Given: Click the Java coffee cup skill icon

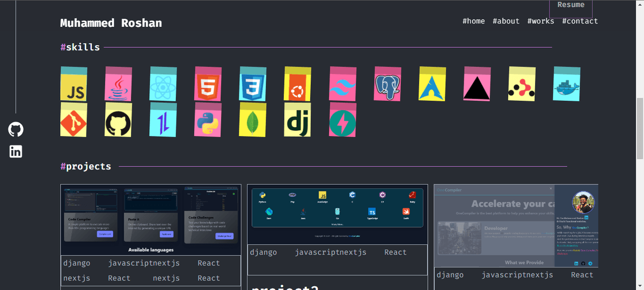Looking at the screenshot, I should click(119, 84).
